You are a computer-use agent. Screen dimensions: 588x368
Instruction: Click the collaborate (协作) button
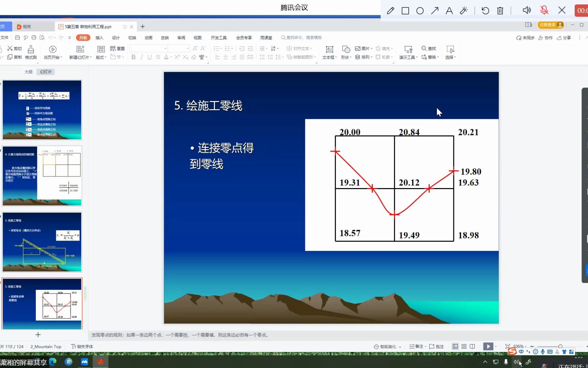(545, 38)
